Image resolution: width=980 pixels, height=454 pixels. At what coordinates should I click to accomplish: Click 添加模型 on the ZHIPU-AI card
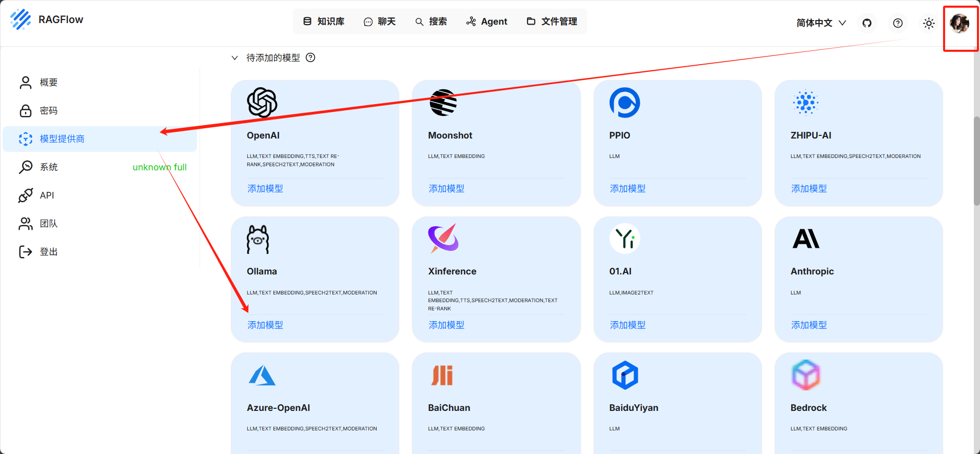pos(809,189)
